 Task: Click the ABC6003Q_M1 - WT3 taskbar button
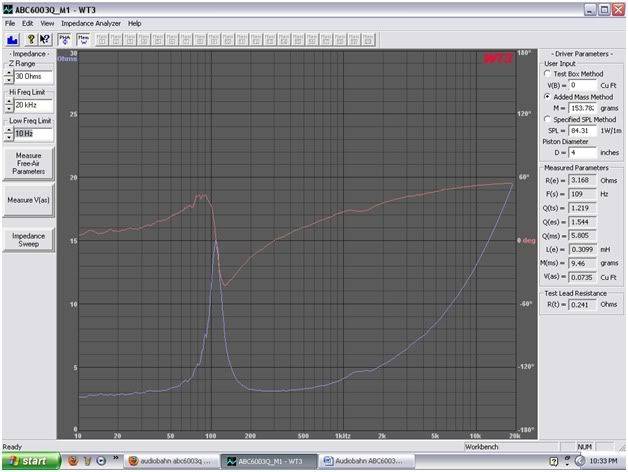[270, 461]
